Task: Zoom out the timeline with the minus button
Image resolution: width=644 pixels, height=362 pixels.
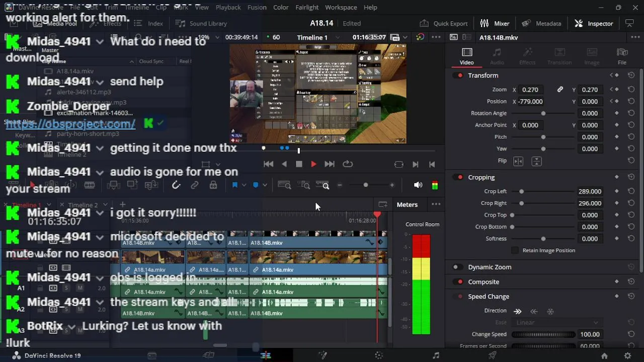Action: tap(340, 185)
